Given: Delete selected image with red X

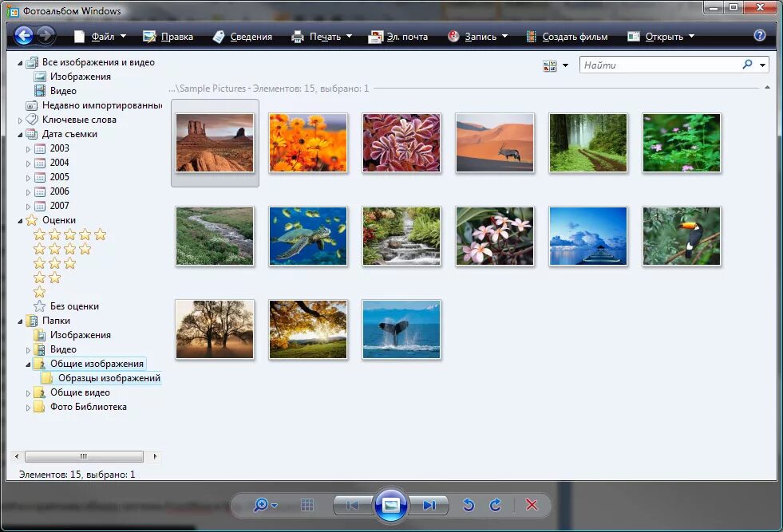Looking at the screenshot, I should 532,505.
